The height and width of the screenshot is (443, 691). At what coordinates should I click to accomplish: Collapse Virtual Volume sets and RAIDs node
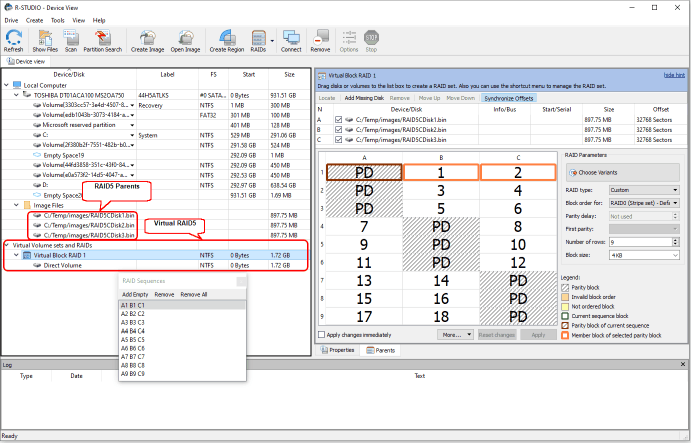tap(7, 245)
